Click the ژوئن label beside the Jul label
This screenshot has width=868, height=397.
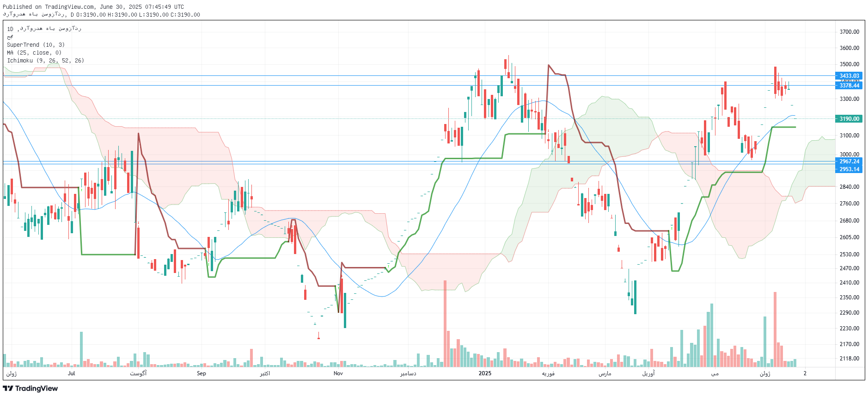12,373
